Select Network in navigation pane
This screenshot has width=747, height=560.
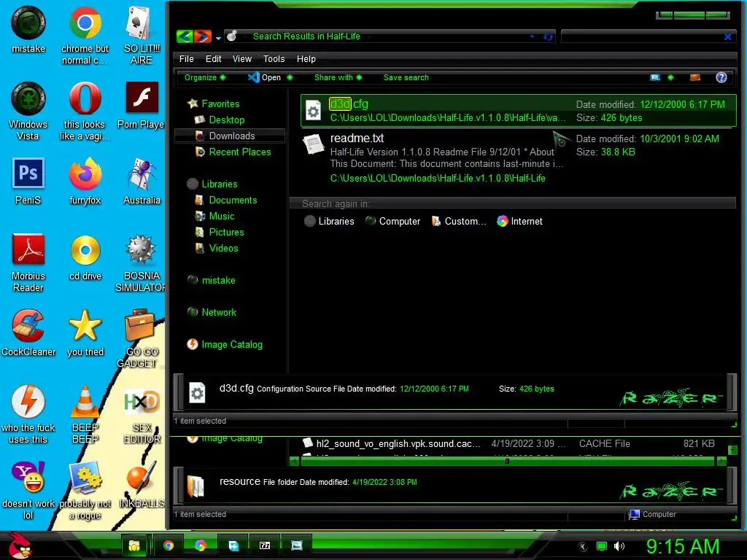pyautogui.click(x=212, y=312)
